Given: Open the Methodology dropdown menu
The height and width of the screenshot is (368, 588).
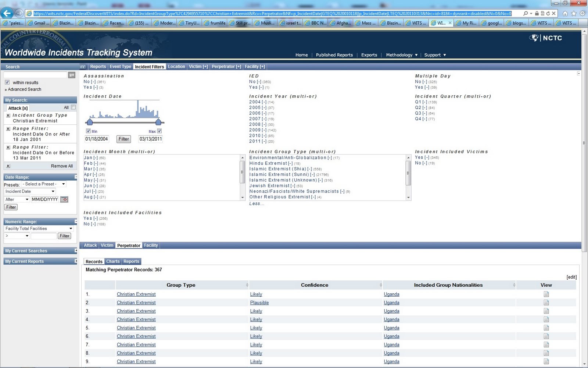Looking at the screenshot, I should point(401,55).
